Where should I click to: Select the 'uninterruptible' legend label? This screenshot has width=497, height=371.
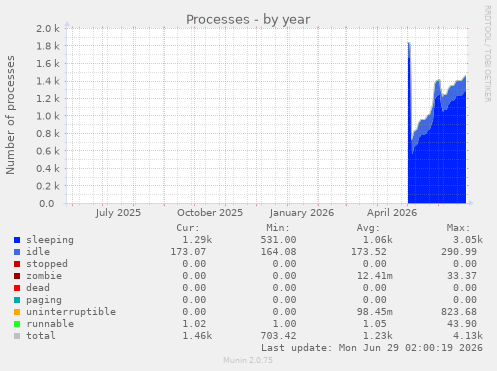[x=71, y=312]
